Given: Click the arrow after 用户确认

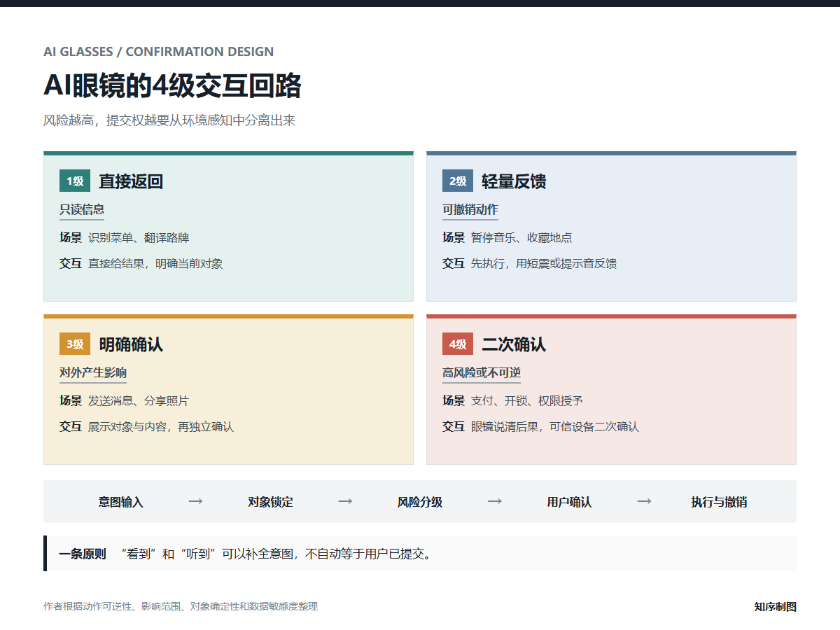Looking at the screenshot, I should pos(644,501).
